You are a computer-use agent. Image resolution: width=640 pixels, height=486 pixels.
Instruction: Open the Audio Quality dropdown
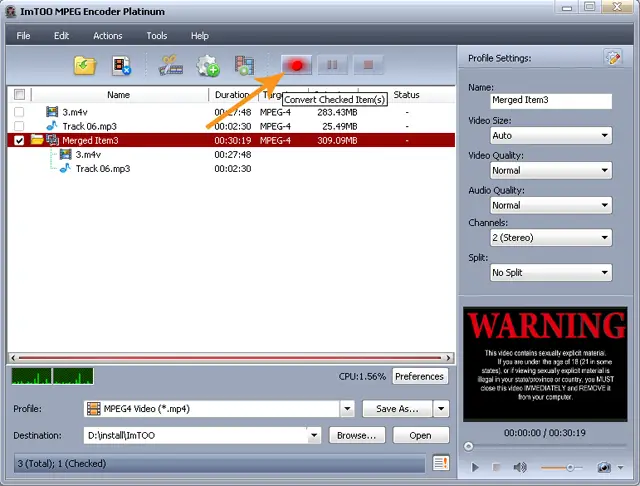coord(551,205)
